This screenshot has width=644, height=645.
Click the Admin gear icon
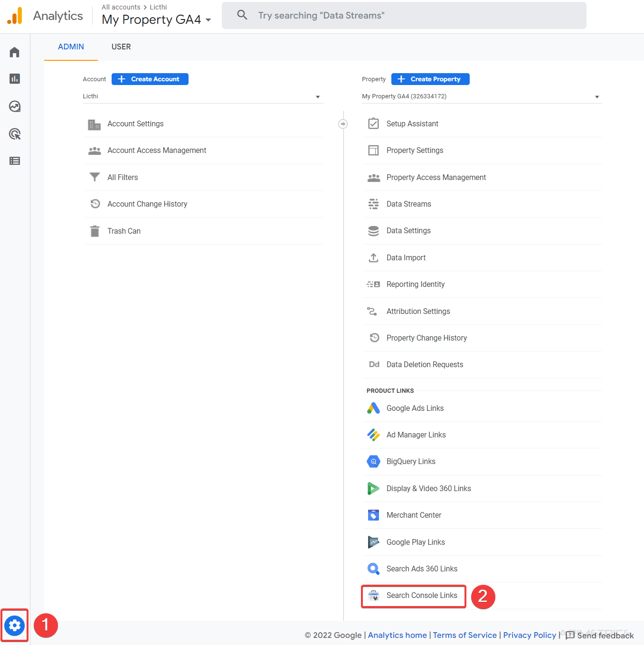[15, 626]
